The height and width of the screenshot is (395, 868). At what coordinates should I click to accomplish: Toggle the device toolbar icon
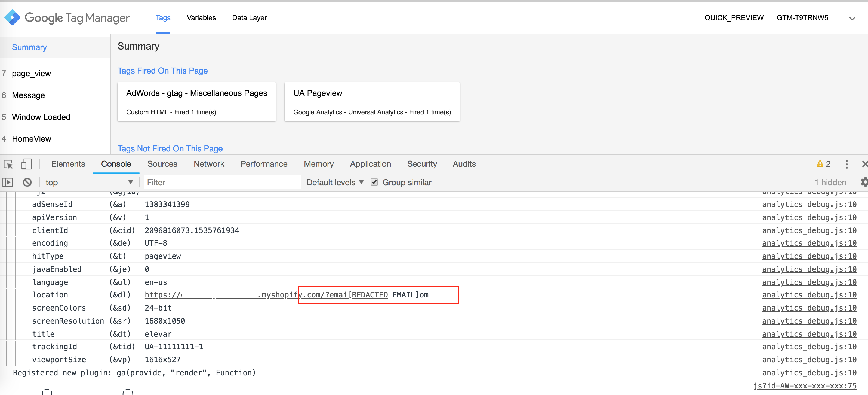pos(26,164)
